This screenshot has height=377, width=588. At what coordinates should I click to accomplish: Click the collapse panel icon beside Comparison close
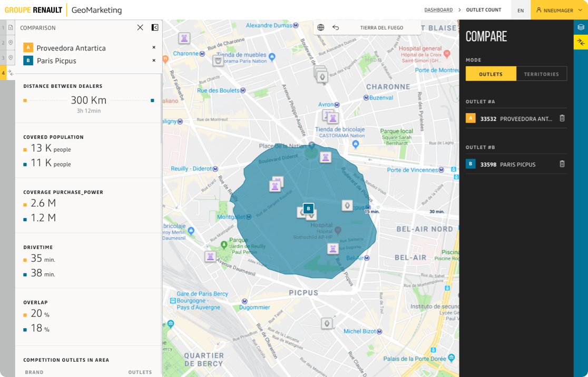pyautogui.click(x=154, y=27)
